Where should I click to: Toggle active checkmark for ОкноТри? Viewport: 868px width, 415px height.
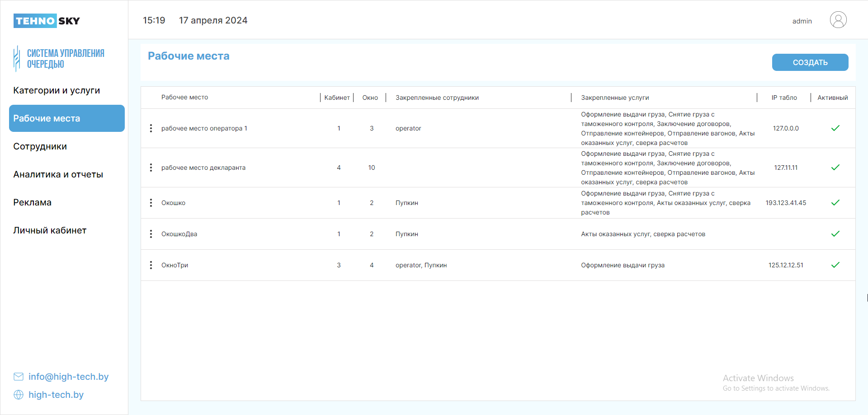coord(835,265)
